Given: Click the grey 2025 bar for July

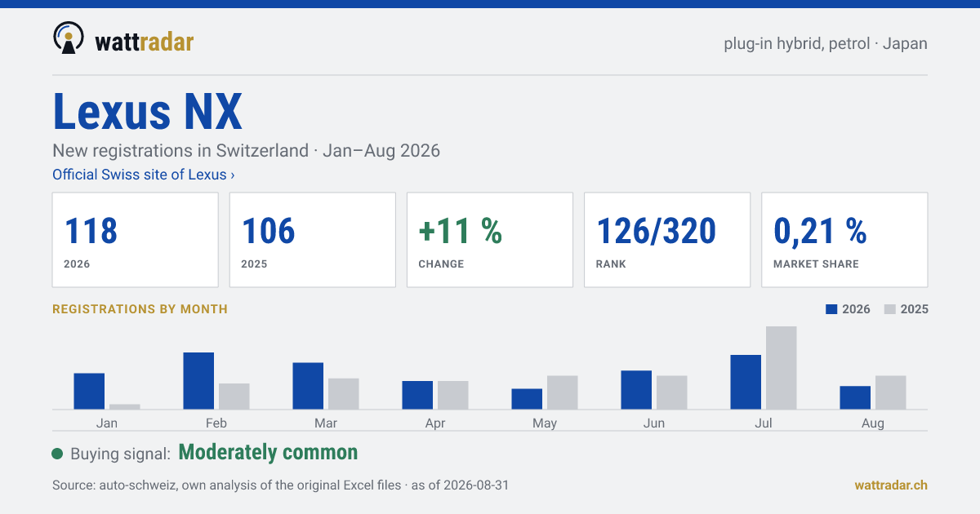Looking at the screenshot, I should pyautogui.click(x=782, y=368).
